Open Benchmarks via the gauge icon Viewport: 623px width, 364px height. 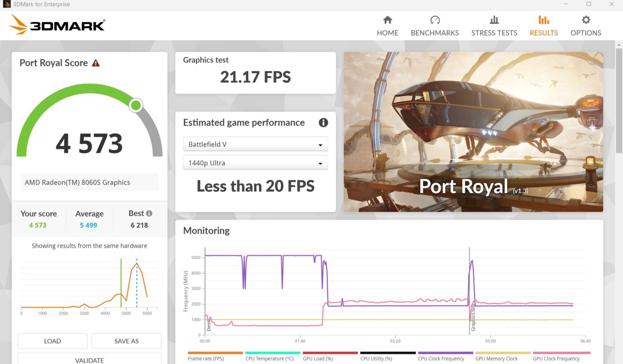pos(435,20)
